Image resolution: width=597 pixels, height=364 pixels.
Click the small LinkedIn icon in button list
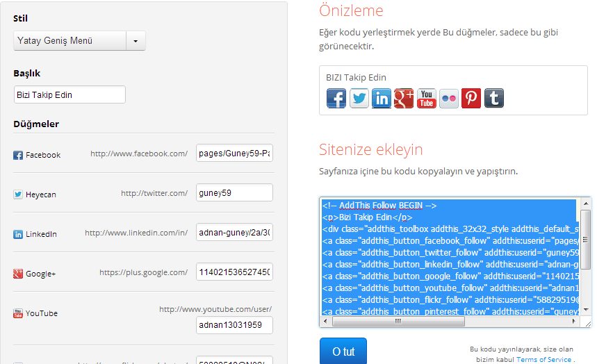(x=18, y=234)
